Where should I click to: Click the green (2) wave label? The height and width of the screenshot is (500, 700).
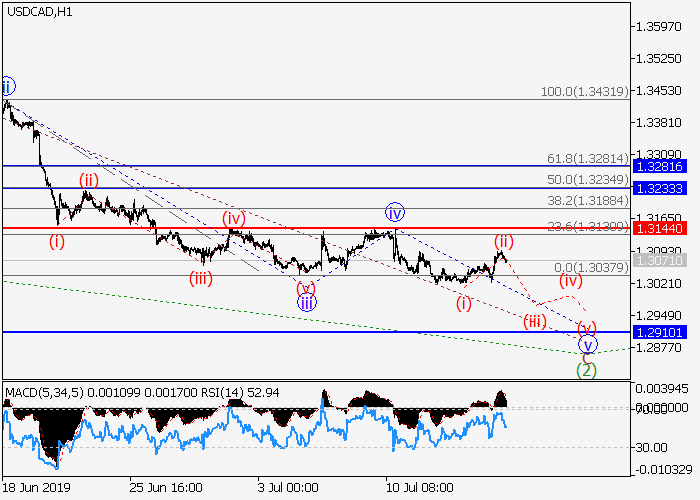pyautogui.click(x=587, y=370)
